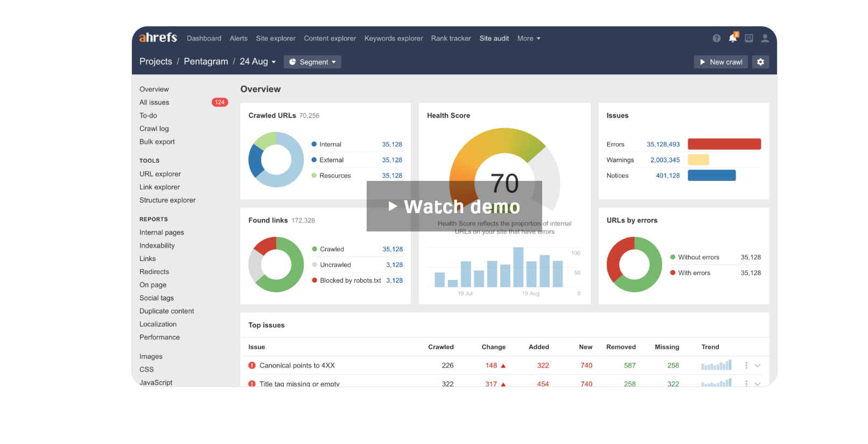Expand the Canonical points to 4XX row
This screenshot has height=444, width=868.
click(x=758, y=365)
